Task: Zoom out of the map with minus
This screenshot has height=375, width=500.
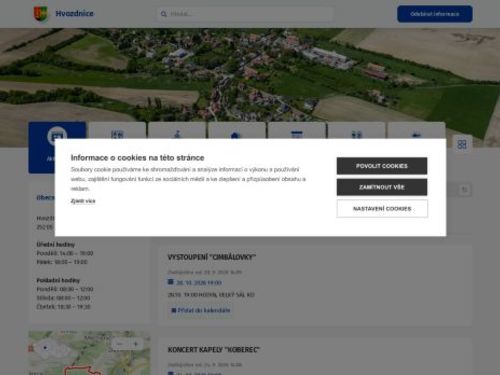Action: (x=120, y=344)
